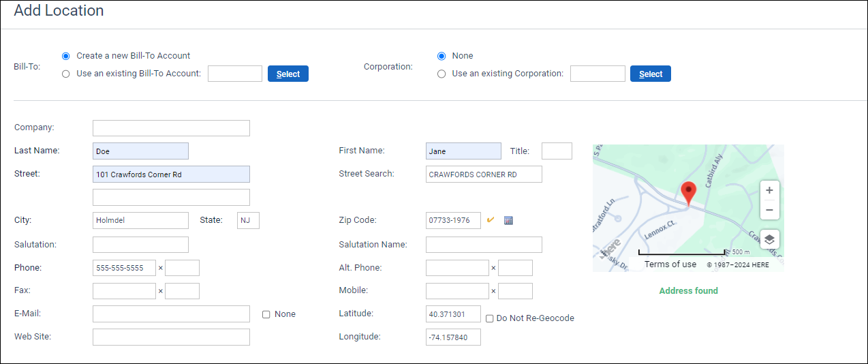
Task: Click the Street Search label
Action: (x=367, y=174)
